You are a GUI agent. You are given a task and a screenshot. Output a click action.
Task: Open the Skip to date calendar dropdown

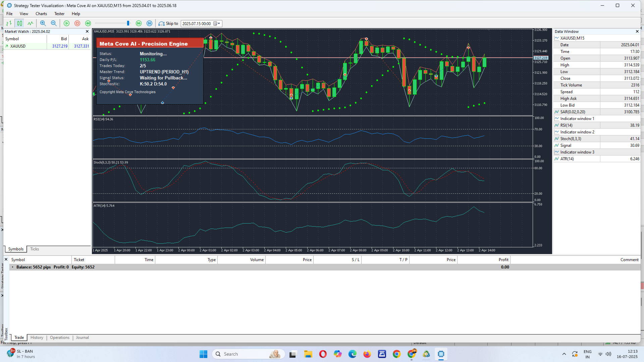coord(217,23)
